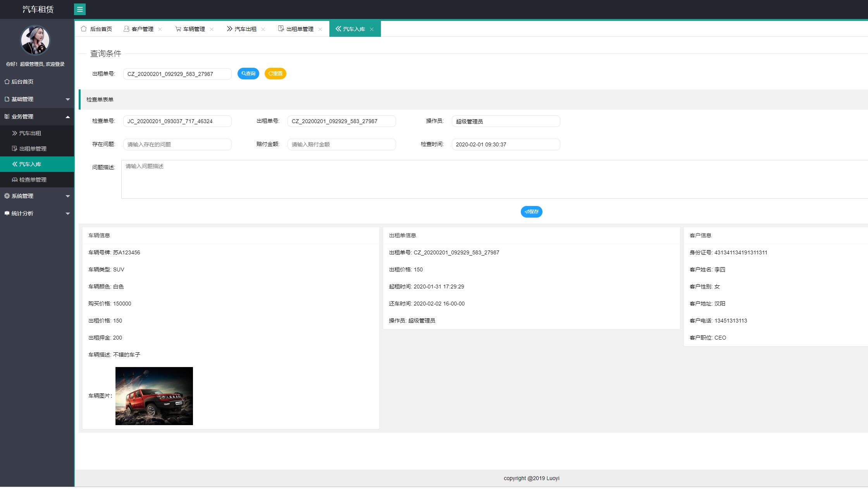868x489 pixels.
Task: Switch to the 后台首页 tab
Action: (97, 29)
